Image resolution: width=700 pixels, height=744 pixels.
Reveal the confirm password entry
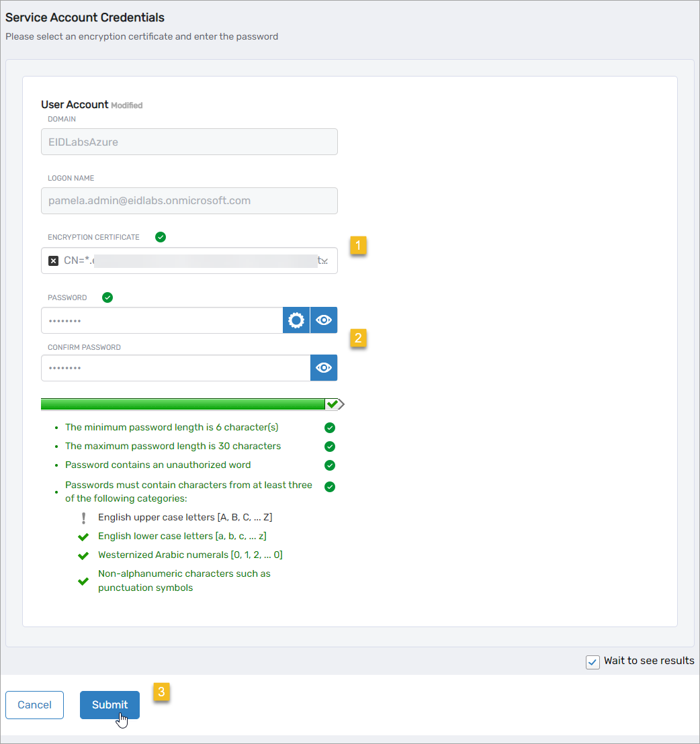coord(323,368)
